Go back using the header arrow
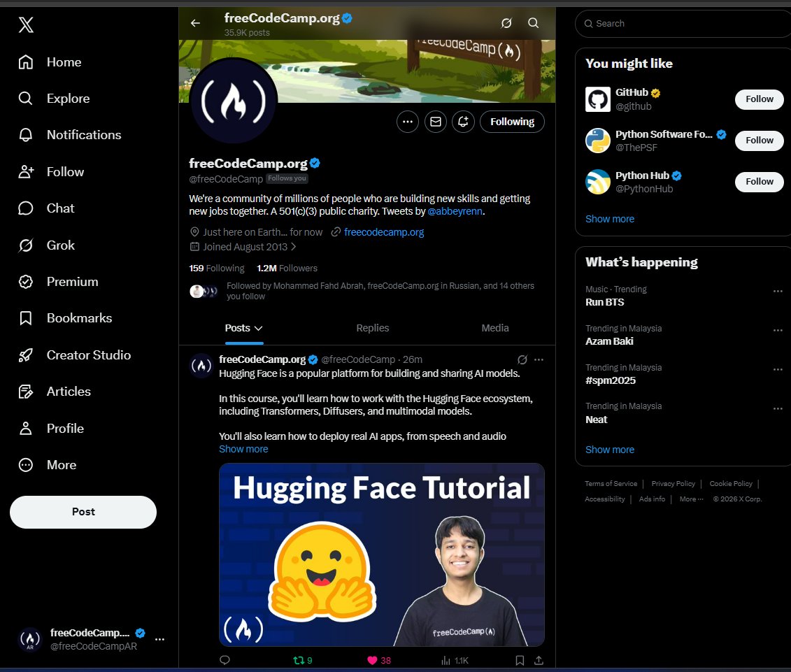Image resolution: width=791 pixels, height=672 pixels. pos(195,22)
